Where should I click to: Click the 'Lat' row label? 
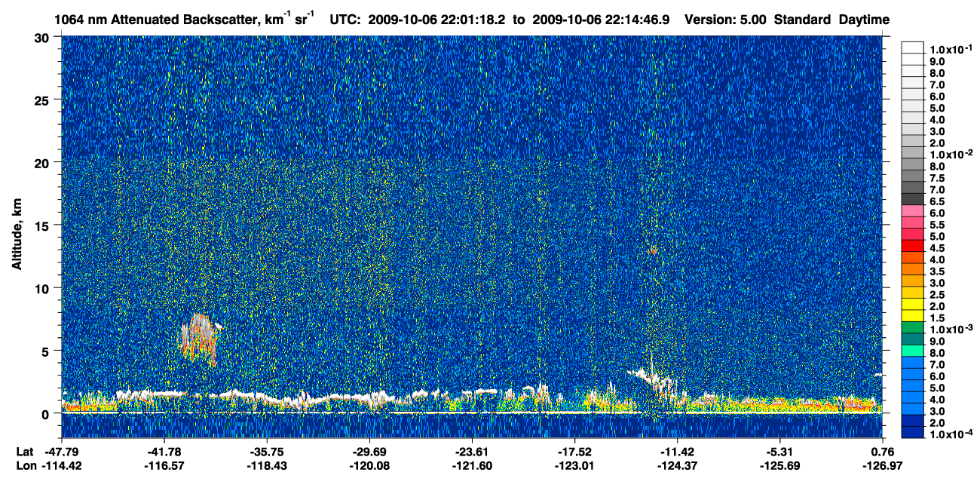click(x=24, y=451)
